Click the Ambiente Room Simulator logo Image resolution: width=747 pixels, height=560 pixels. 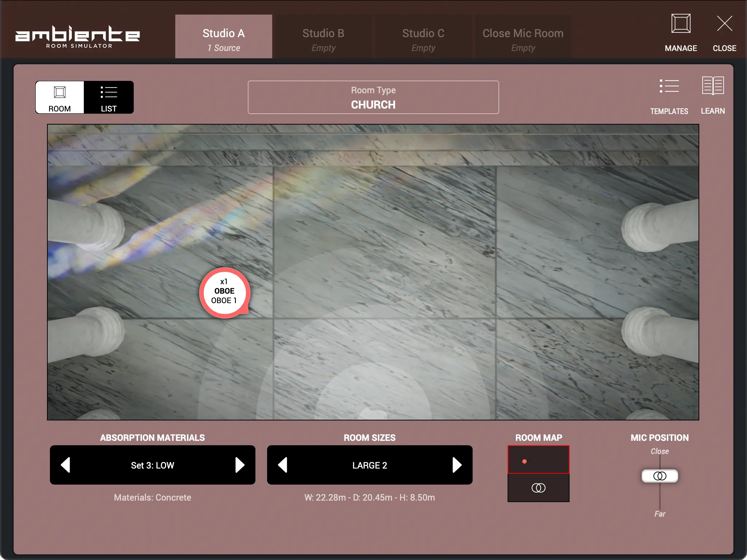click(x=78, y=36)
